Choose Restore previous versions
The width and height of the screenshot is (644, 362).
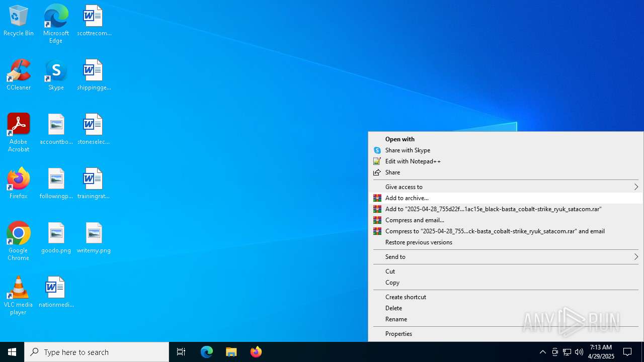(506, 242)
